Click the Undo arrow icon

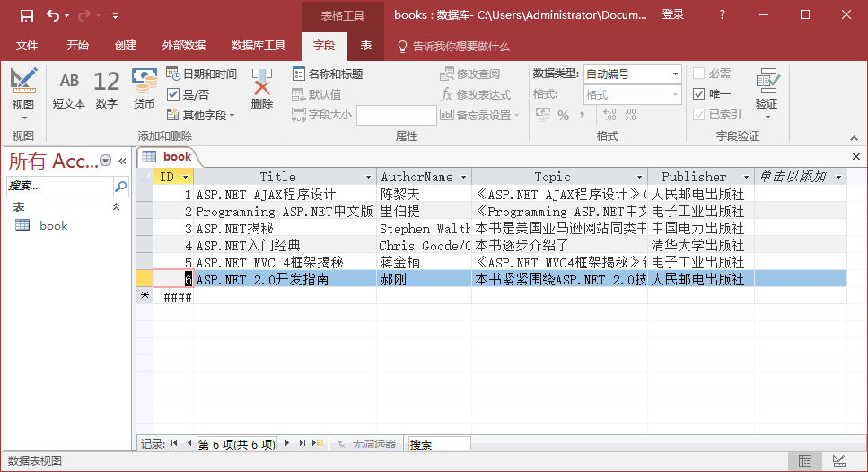53,15
